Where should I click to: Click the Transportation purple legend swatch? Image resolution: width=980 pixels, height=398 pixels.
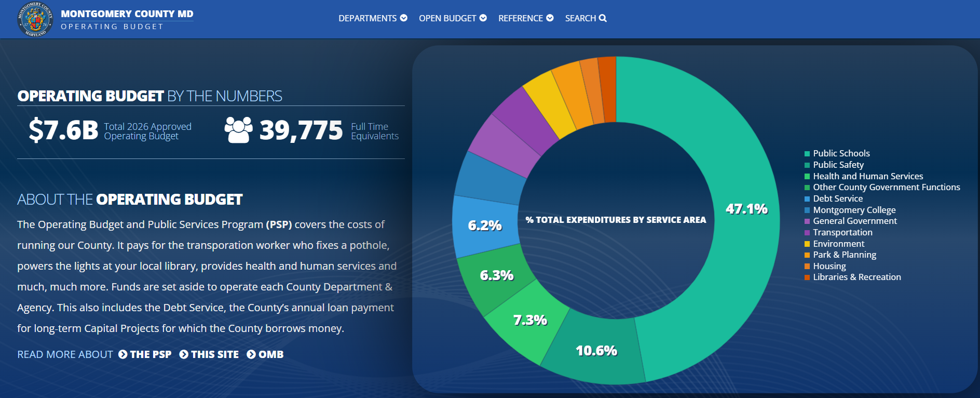(807, 233)
